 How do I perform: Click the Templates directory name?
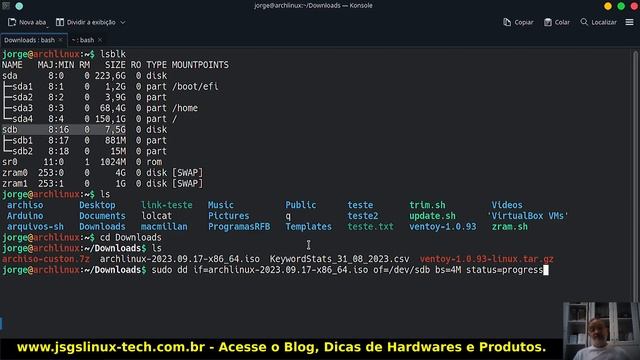coord(308,227)
